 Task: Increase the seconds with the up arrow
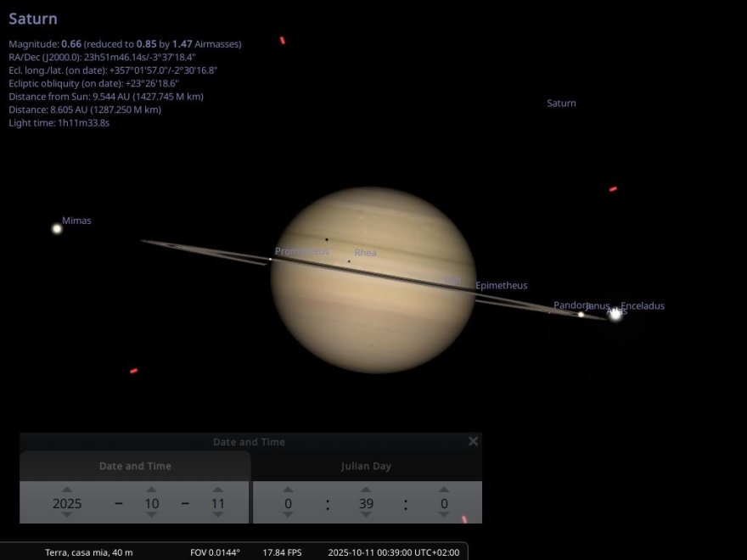coord(444,490)
